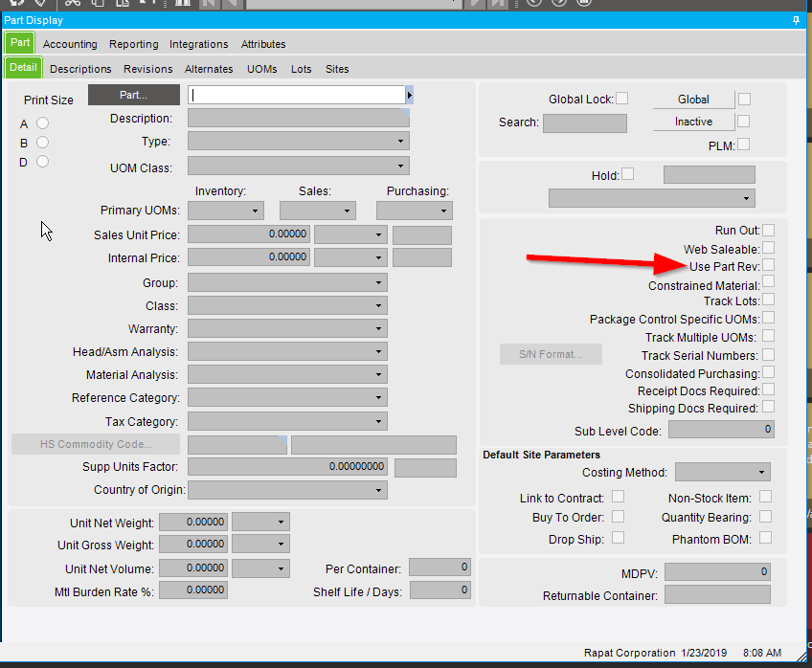Expand the Costing Method dropdown
The width and height of the screenshot is (812, 668).
tap(761, 472)
